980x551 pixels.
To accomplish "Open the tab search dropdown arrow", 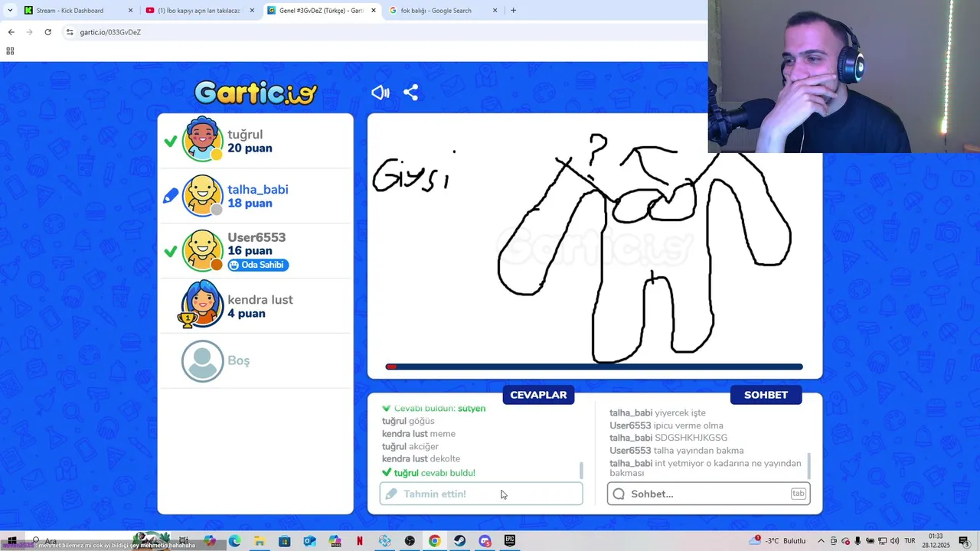I will [x=10, y=11].
